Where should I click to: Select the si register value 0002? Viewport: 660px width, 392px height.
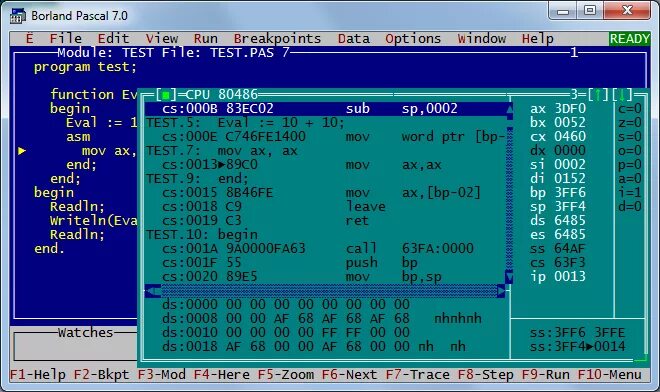(570, 165)
